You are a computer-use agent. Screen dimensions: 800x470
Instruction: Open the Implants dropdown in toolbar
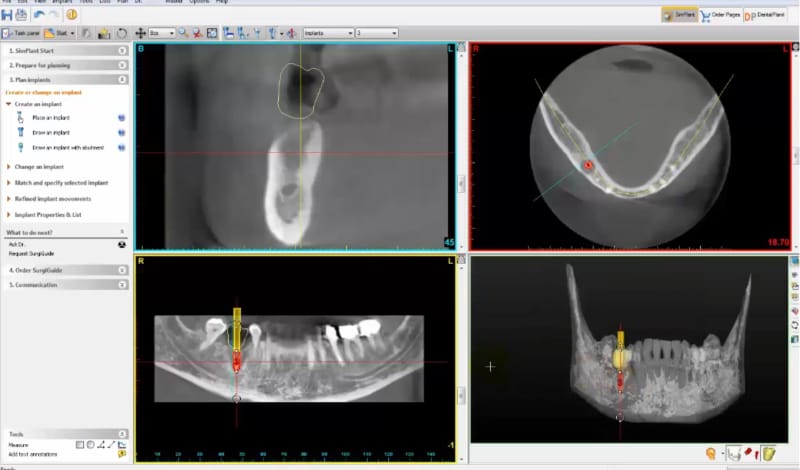coord(327,33)
